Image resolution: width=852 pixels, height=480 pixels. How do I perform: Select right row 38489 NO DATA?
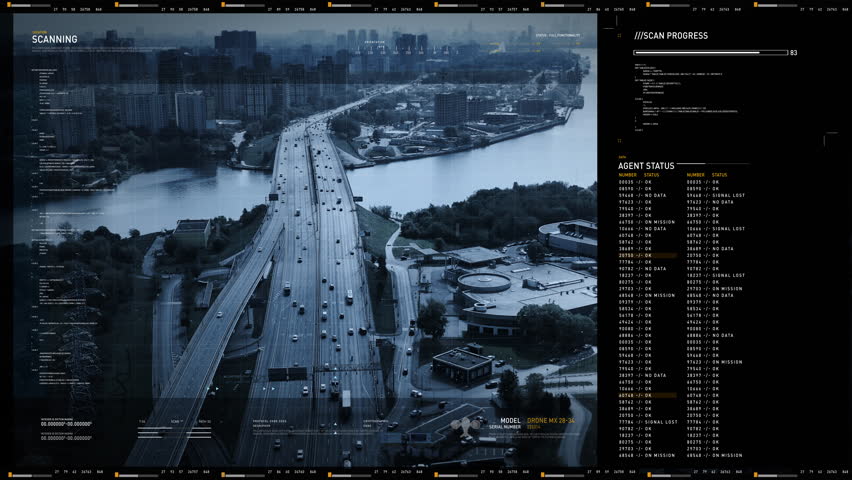click(710, 248)
